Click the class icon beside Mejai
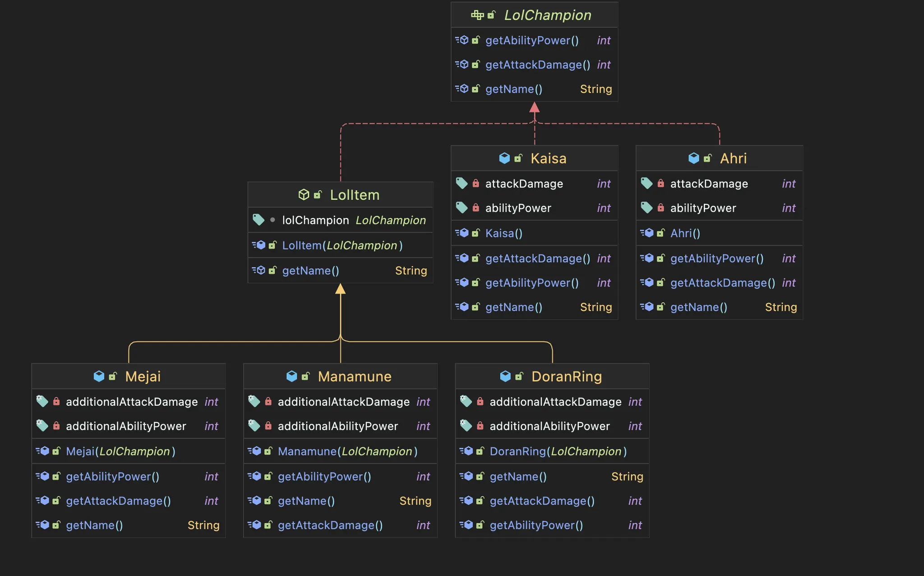This screenshot has height=576, width=924. click(99, 376)
